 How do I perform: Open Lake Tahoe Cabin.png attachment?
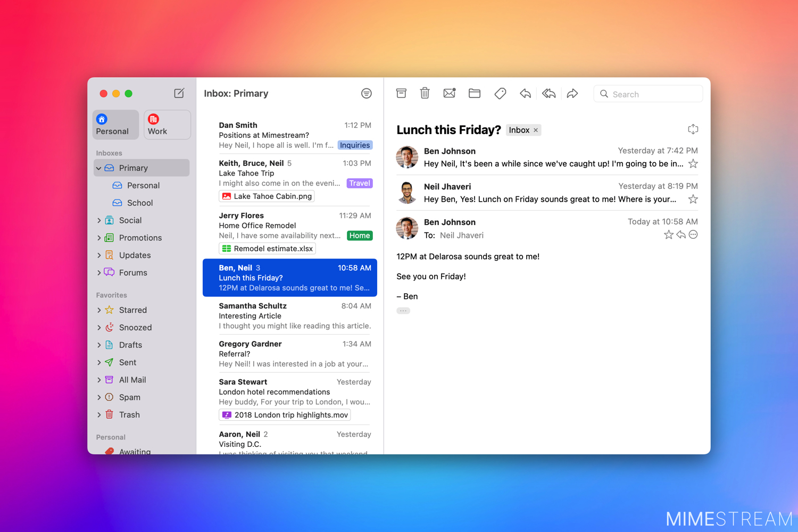(267, 196)
